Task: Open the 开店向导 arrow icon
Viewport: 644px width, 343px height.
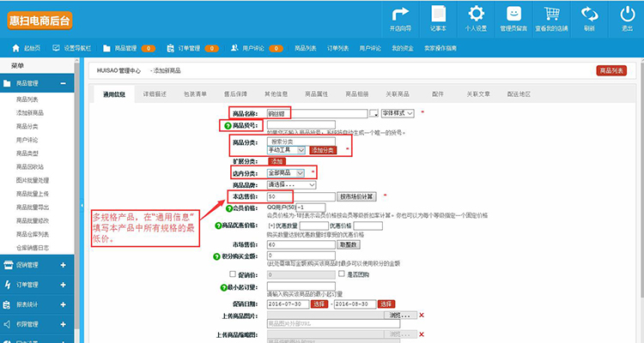Action: click(x=400, y=15)
